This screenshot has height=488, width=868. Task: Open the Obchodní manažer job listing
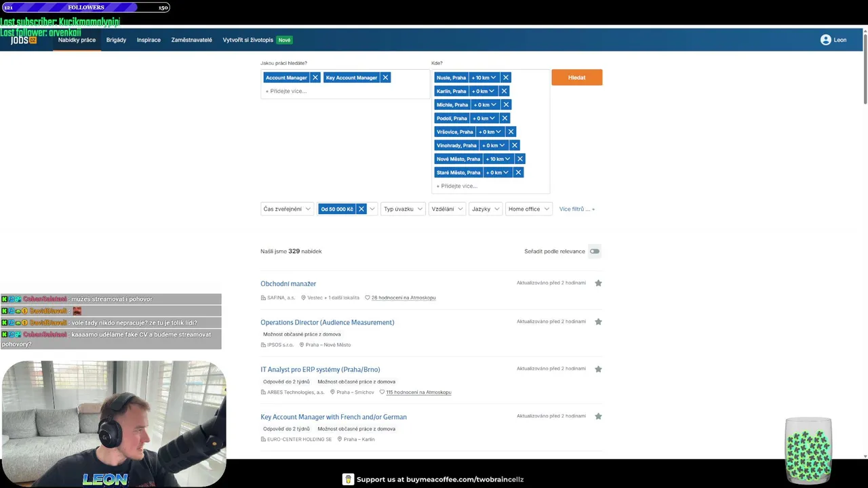tap(288, 284)
